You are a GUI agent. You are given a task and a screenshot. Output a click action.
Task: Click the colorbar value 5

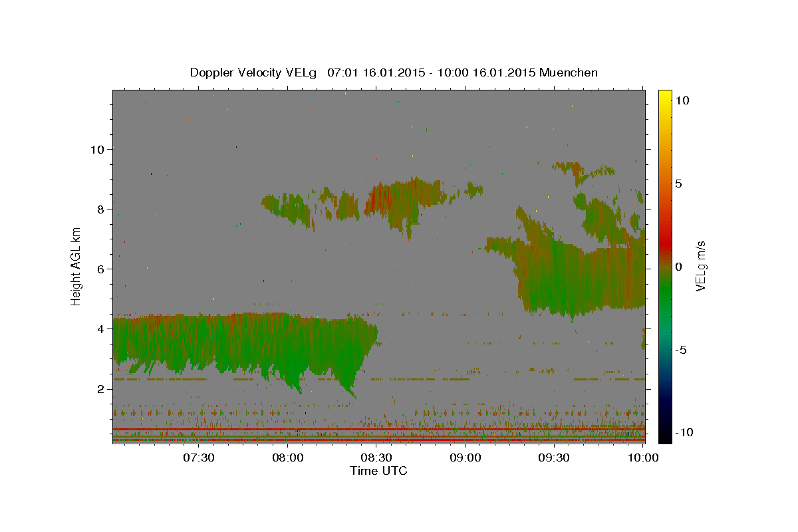pyautogui.click(x=679, y=184)
